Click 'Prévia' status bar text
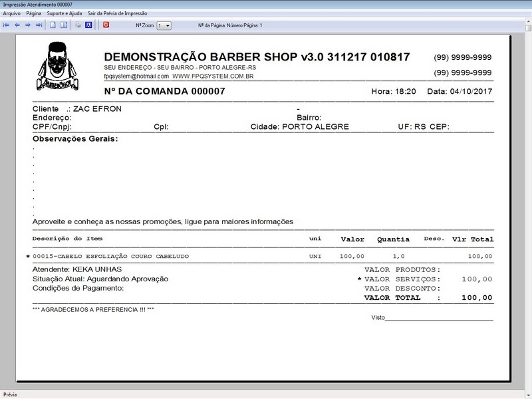This screenshot has width=532, height=399. click(x=10, y=394)
